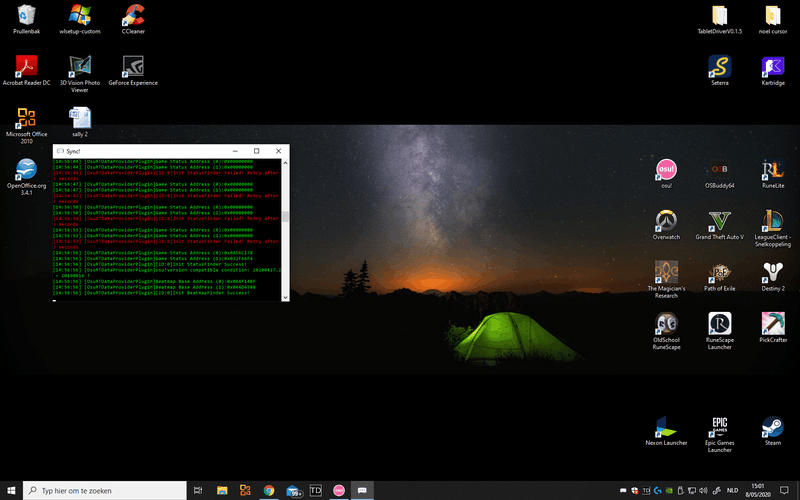Open the Prullenbak recycle bin icon

[x=26, y=19]
